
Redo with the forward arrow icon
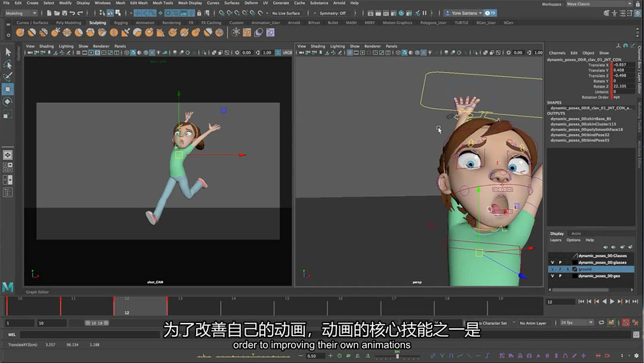pos(80,13)
